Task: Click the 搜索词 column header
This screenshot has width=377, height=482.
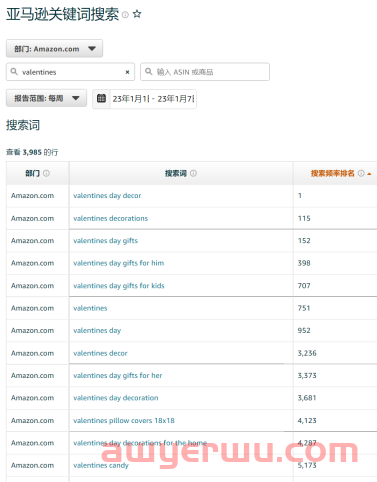Action: [x=176, y=173]
